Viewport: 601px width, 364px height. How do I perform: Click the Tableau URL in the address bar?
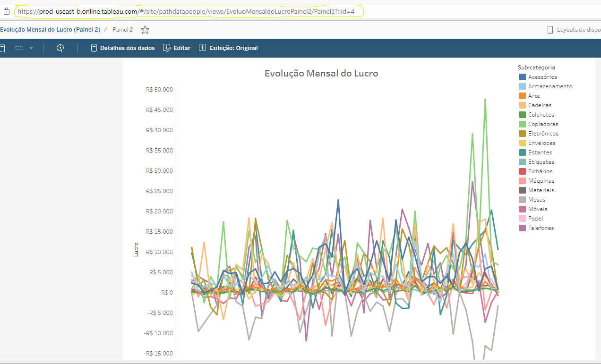186,11
